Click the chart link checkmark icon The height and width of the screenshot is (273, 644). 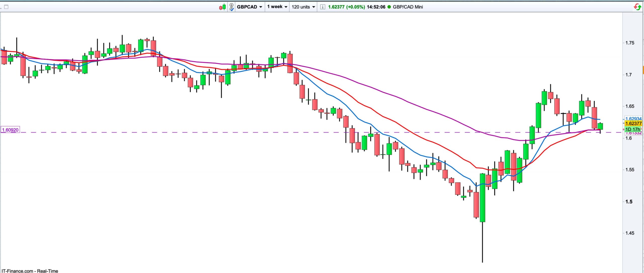(x=231, y=7)
